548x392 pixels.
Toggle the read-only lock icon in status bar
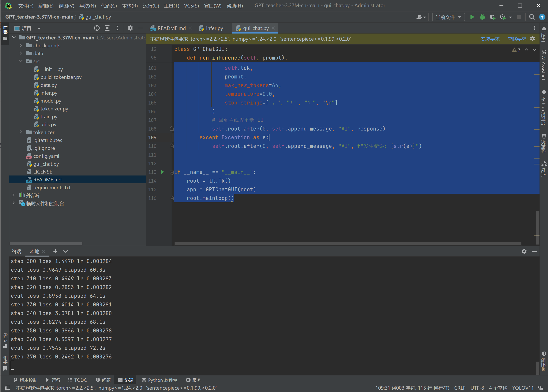point(541,388)
